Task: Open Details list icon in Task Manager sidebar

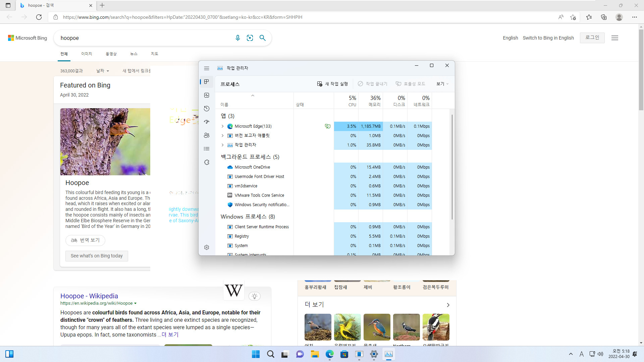Action: 207,149
